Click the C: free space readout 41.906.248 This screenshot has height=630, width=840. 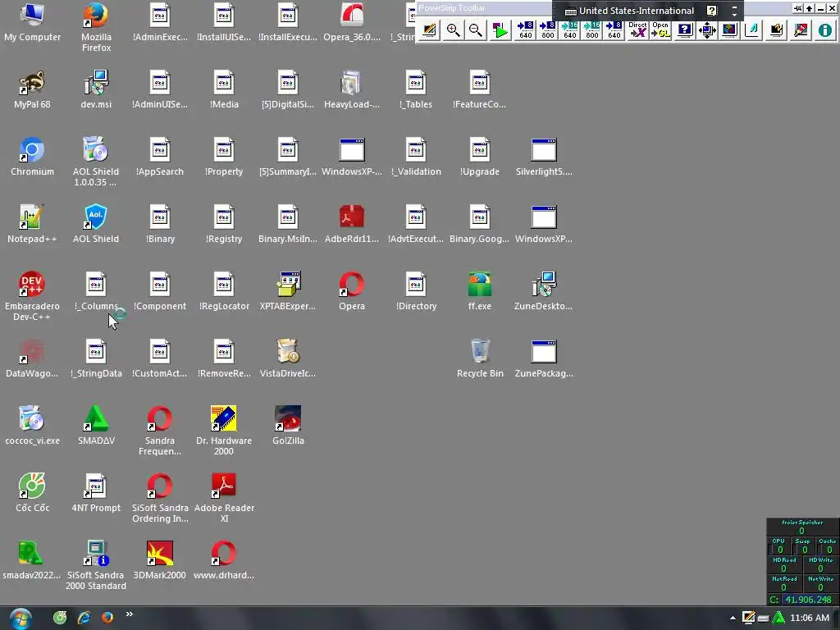coord(802,600)
